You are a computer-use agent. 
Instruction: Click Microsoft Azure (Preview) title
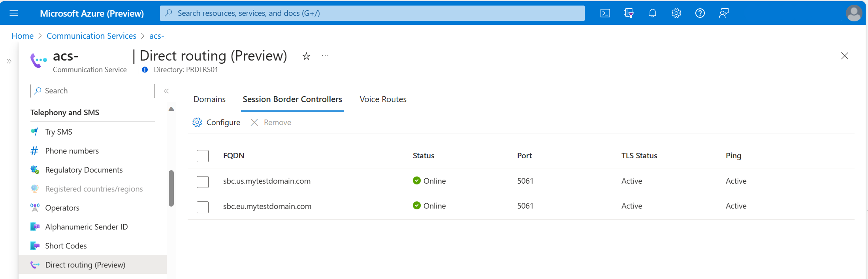point(92,13)
